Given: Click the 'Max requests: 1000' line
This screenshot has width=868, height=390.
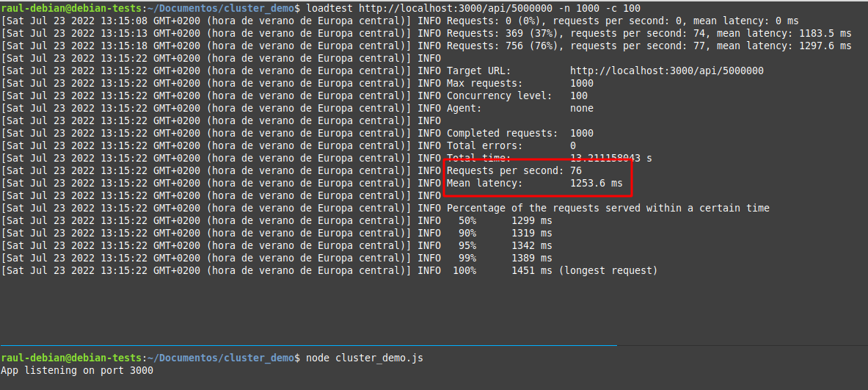Looking at the screenshot, I should pyautogui.click(x=519, y=84).
